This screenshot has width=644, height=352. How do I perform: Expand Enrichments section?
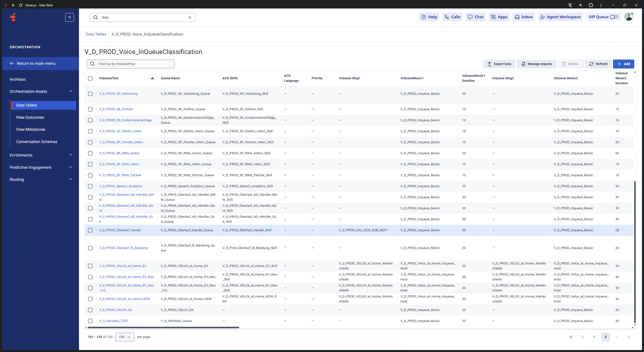71,155
